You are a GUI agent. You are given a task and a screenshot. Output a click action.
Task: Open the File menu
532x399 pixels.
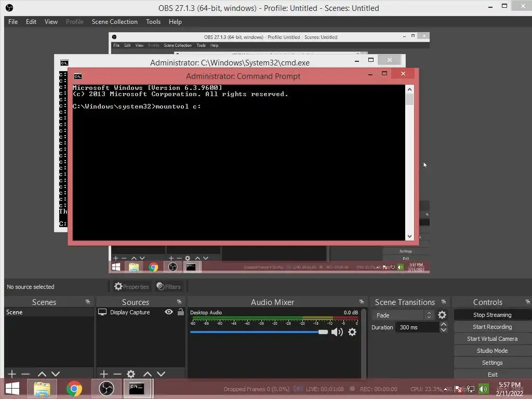click(13, 22)
